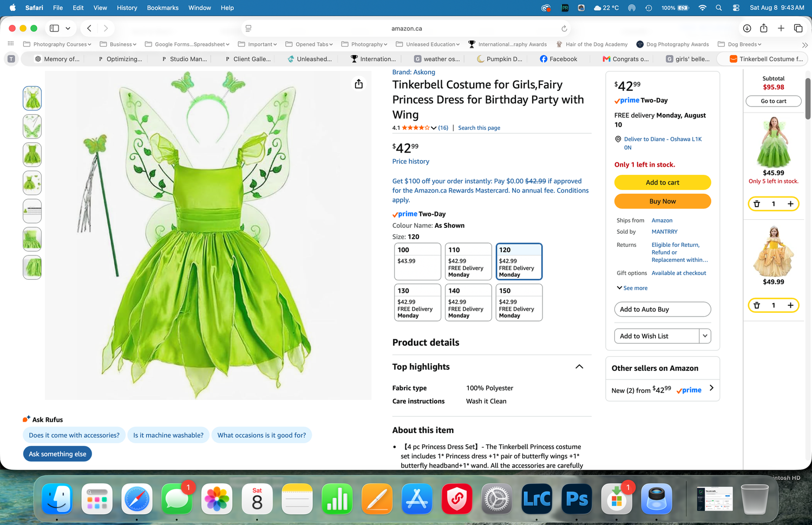Increase quantity of the $49.99 dress
This screenshot has height=525, width=812.
tap(790, 305)
